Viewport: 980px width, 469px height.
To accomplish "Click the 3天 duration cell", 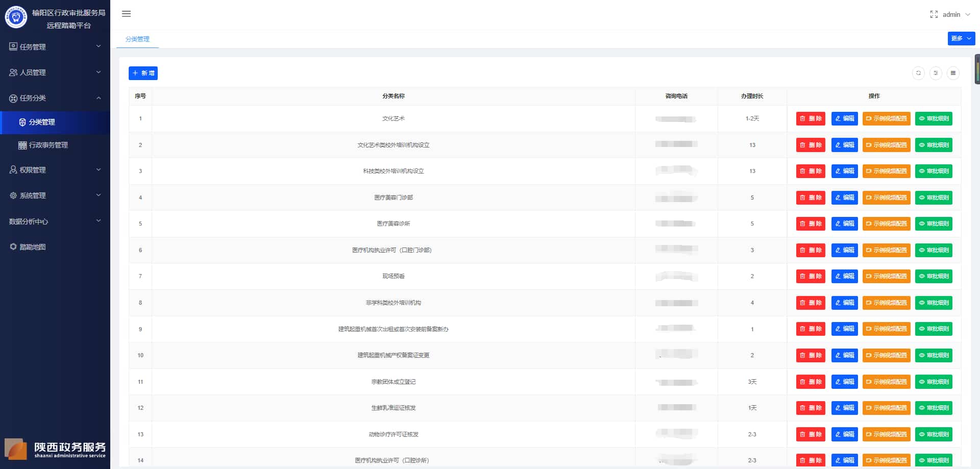I will (752, 382).
